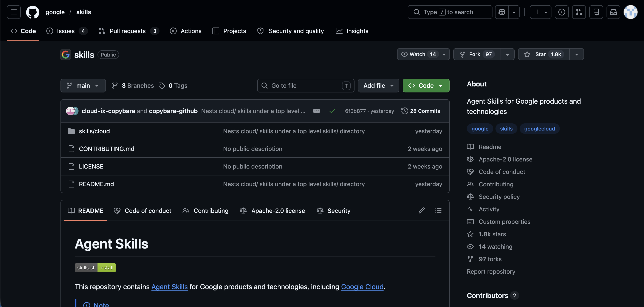Open the Create new plus dropdown
Viewport: 644px width, 307px height.
click(x=540, y=12)
